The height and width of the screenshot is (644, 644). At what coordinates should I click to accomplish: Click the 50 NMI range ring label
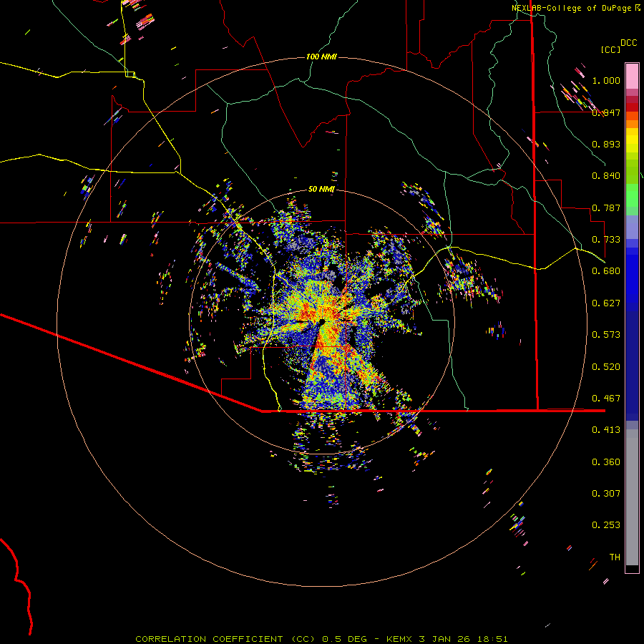(321, 190)
